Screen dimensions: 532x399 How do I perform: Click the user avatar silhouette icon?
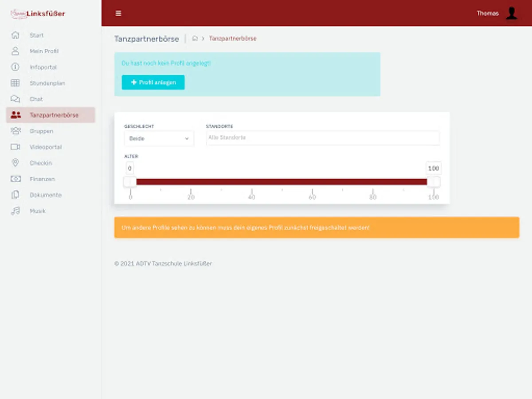pyautogui.click(x=512, y=13)
